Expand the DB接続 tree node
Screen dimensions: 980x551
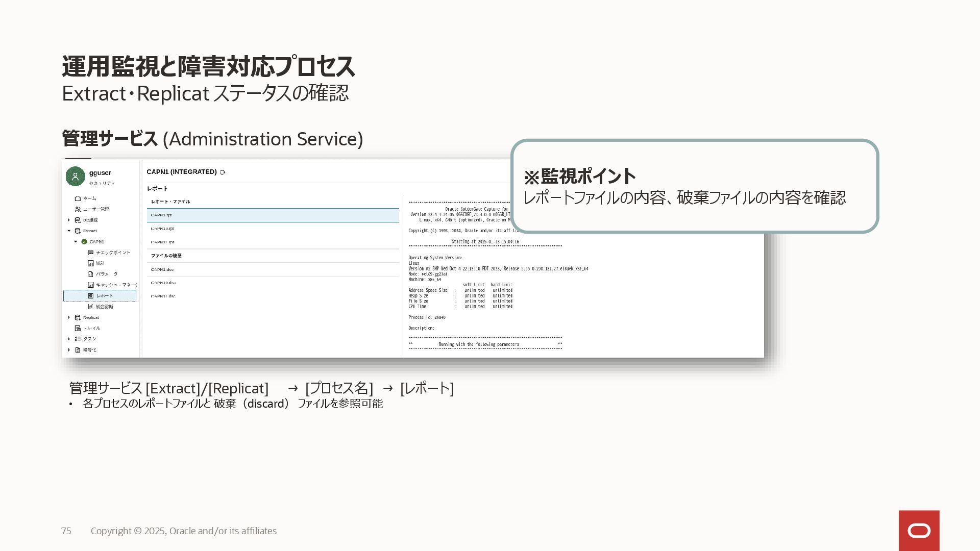click(69, 220)
